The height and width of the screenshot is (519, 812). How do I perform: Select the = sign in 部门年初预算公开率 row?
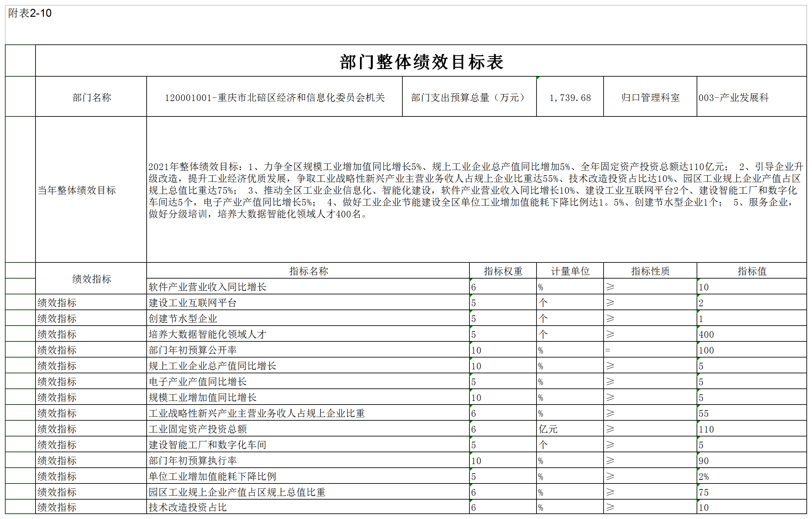[x=650, y=350]
